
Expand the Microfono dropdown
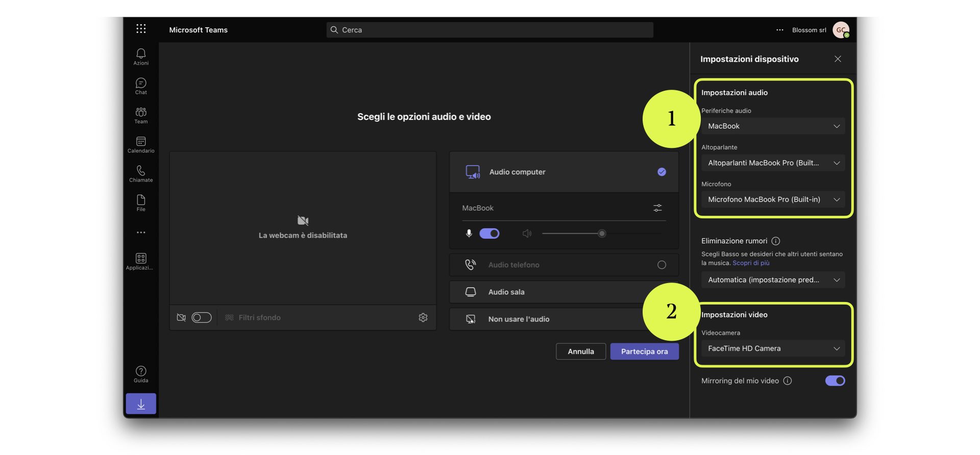coord(773,199)
